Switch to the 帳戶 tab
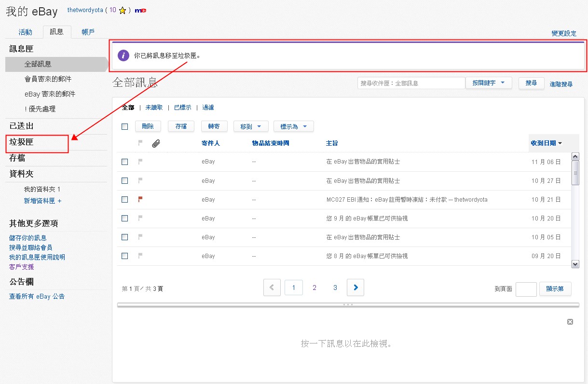 [x=88, y=32]
